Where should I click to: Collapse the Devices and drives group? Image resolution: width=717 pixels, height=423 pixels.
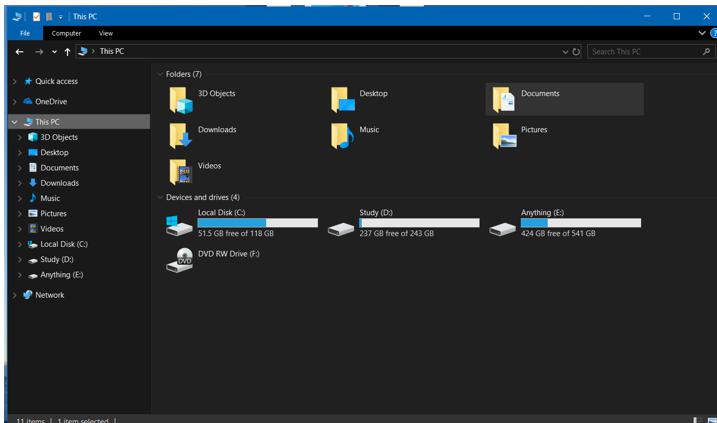pos(159,198)
